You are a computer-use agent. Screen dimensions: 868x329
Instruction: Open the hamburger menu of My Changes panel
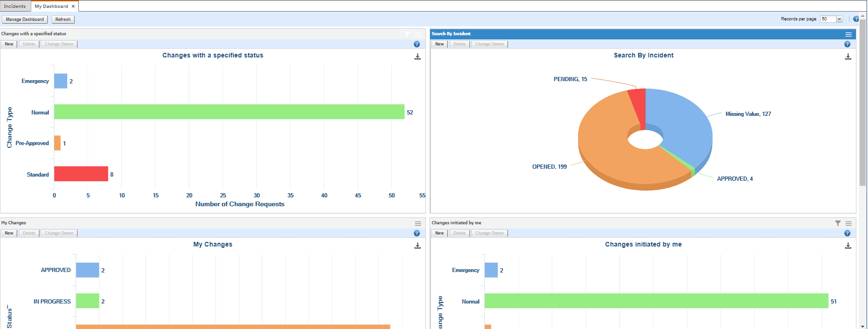tap(418, 223)
